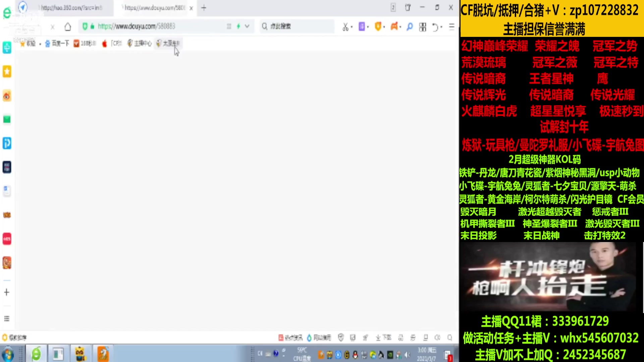Open the document icon in sidebar
Image resolution: width=644 pixels, height=362 pixels.
pyautogui.click(x=7, y=191)
